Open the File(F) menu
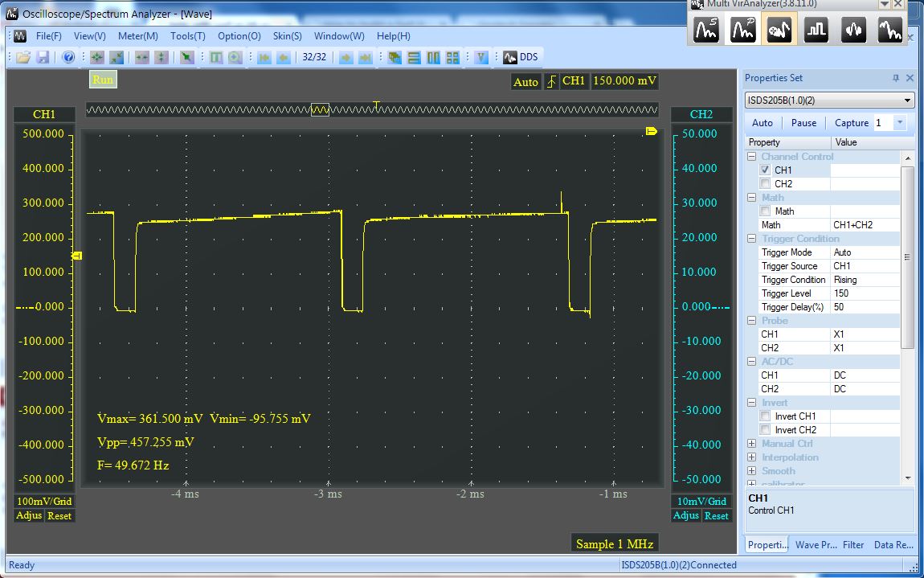Viewport: 924px width, 578px height. pyautogui.click(x=48, y=36)
